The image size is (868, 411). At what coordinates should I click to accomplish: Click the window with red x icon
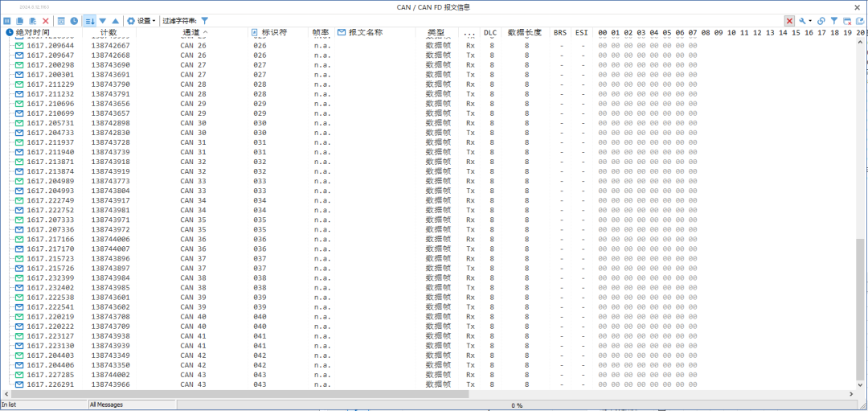point(846,20)
